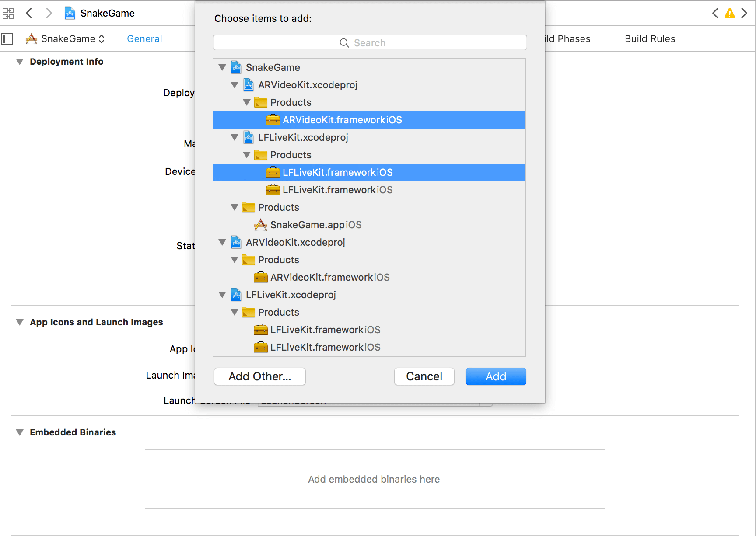Click the search magnifier icon
Screen dimensions: 756x536
[344, 43]
